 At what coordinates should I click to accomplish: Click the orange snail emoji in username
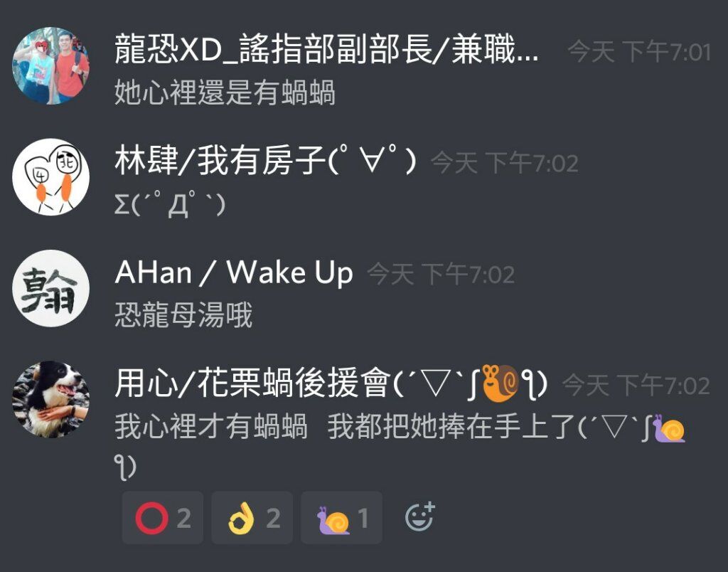coord(500,383)
